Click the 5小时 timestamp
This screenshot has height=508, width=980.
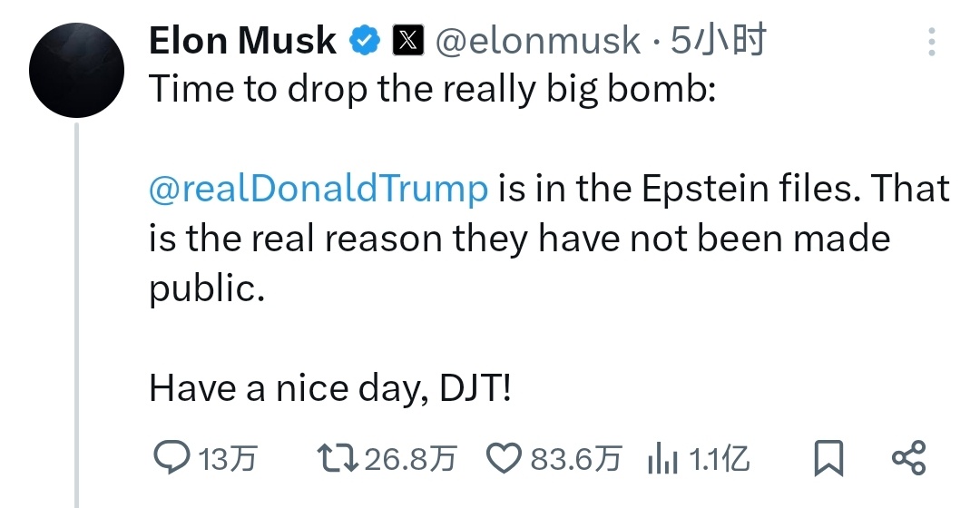pyautogui.click(x=719, y=41)
